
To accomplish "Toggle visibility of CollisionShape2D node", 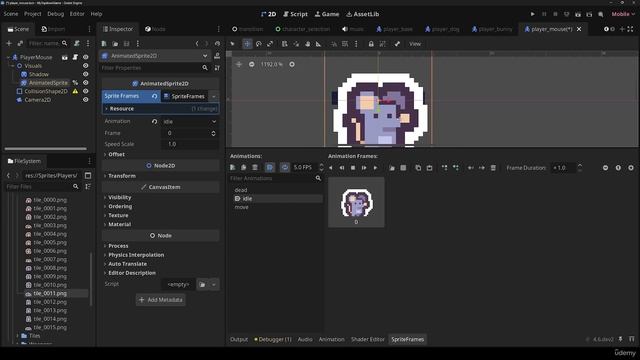I will (x=86, y=91).
